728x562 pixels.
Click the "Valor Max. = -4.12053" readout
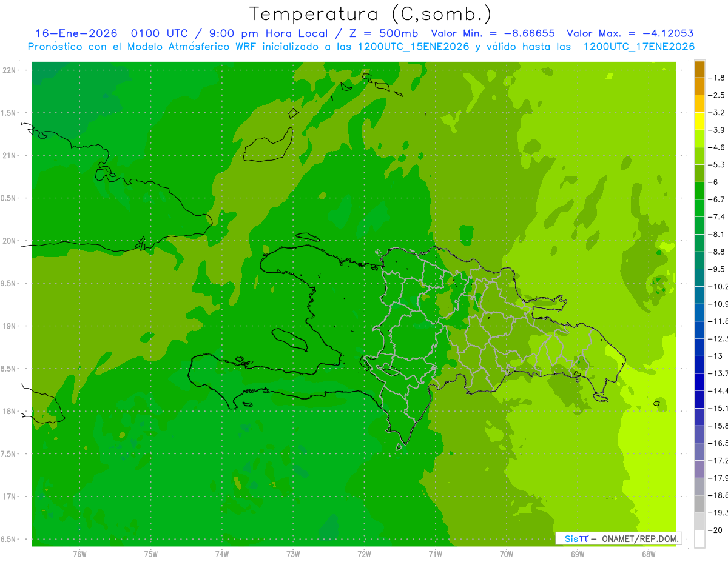click(x=630, y=33)
